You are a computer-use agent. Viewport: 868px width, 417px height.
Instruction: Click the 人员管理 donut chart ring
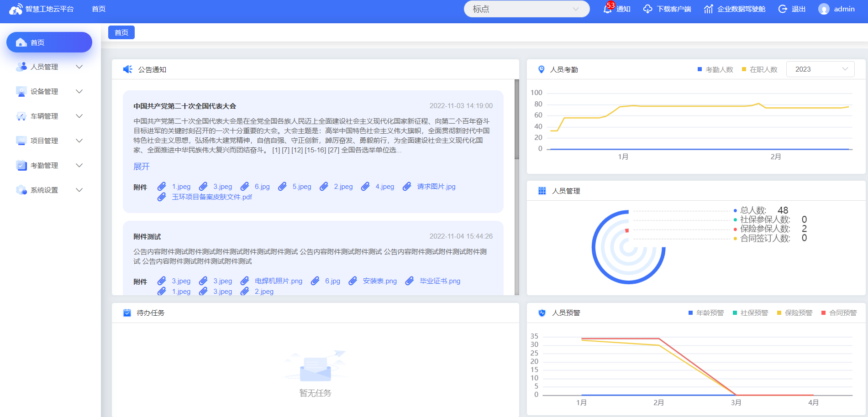click(628, 247)
